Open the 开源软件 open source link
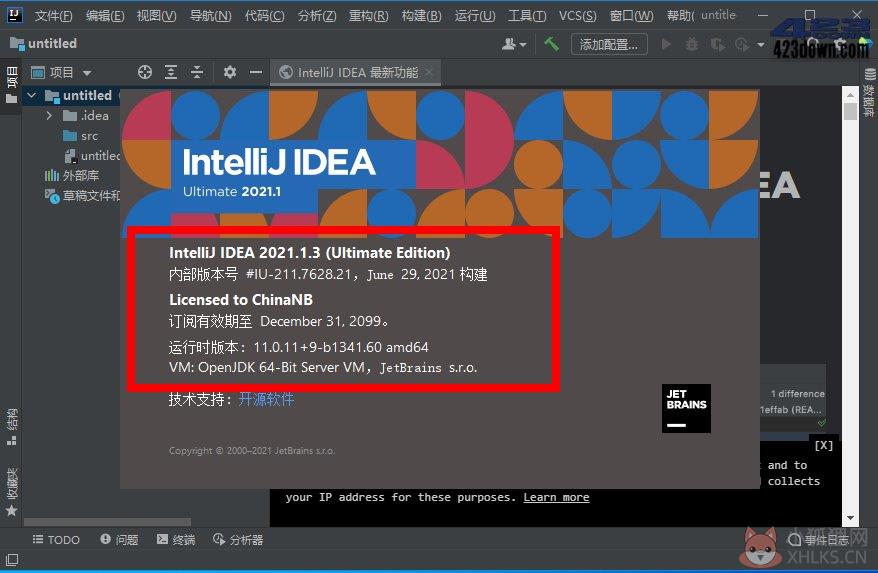The image size is (878, 573). tap(266, 399)
